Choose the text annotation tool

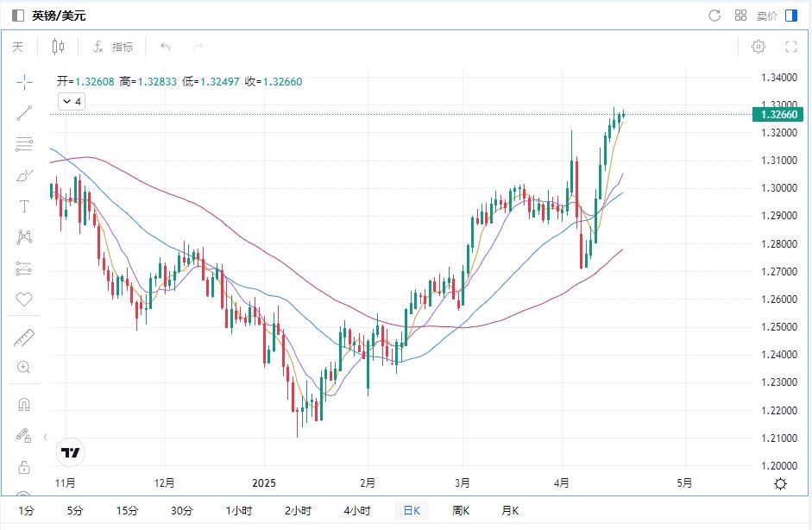pyautogui.click(x=24, y=206)
